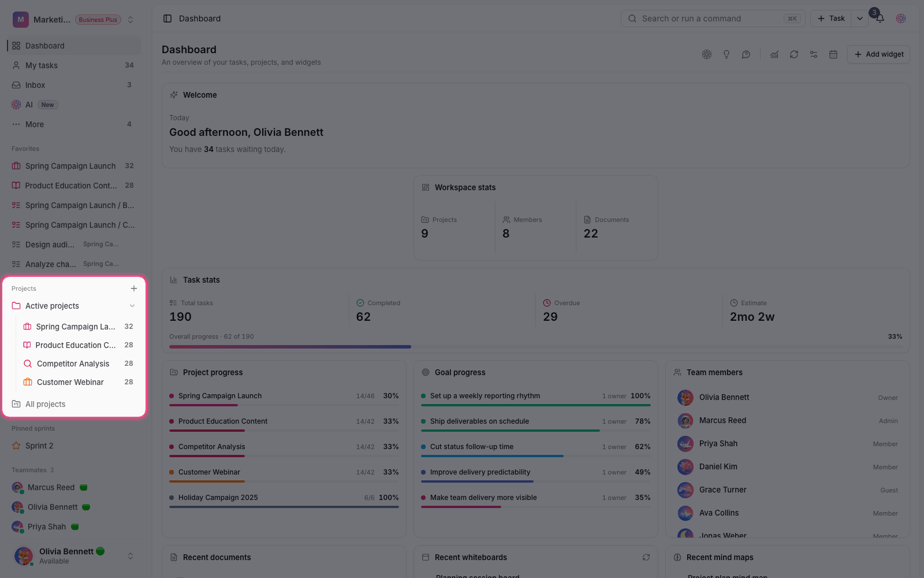Add a new project with the plus icon
924x578 pixels.
(134, 288)
